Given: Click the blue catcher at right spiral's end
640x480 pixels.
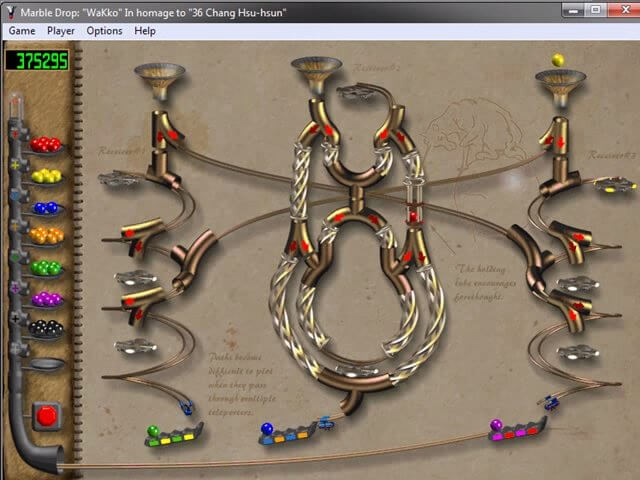Looking at the screenshot, I should (x=551, y=403).
